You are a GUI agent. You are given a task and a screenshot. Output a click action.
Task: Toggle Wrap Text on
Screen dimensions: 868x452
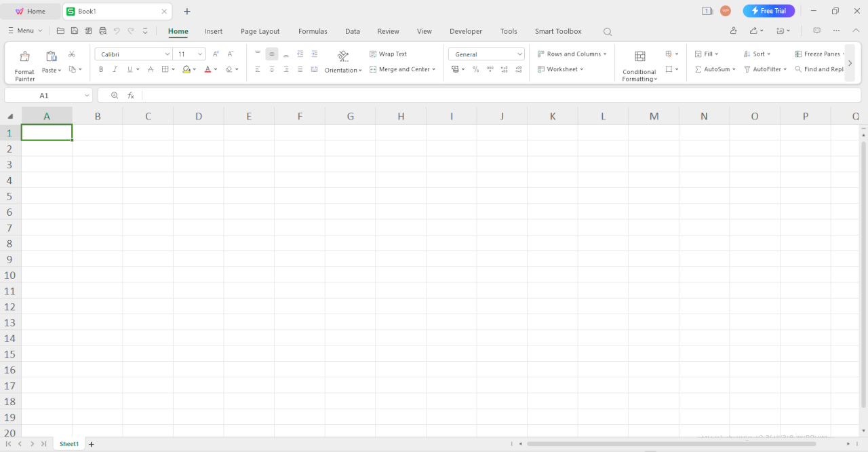click(388, 54)
